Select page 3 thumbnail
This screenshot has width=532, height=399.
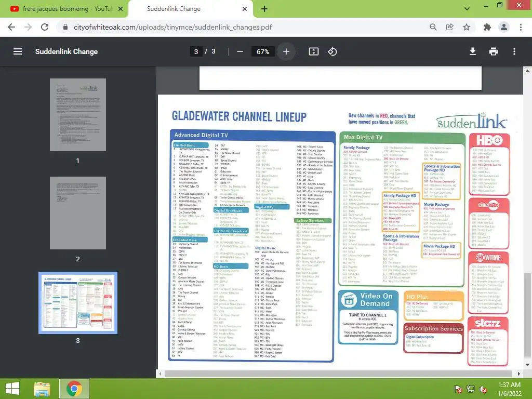[78, 303]
